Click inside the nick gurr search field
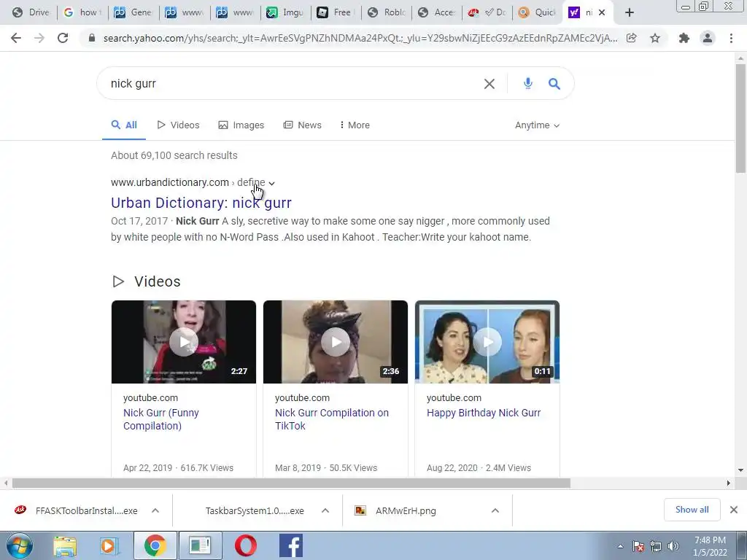The height and width of the screenshot is (560, 747). 290,84
